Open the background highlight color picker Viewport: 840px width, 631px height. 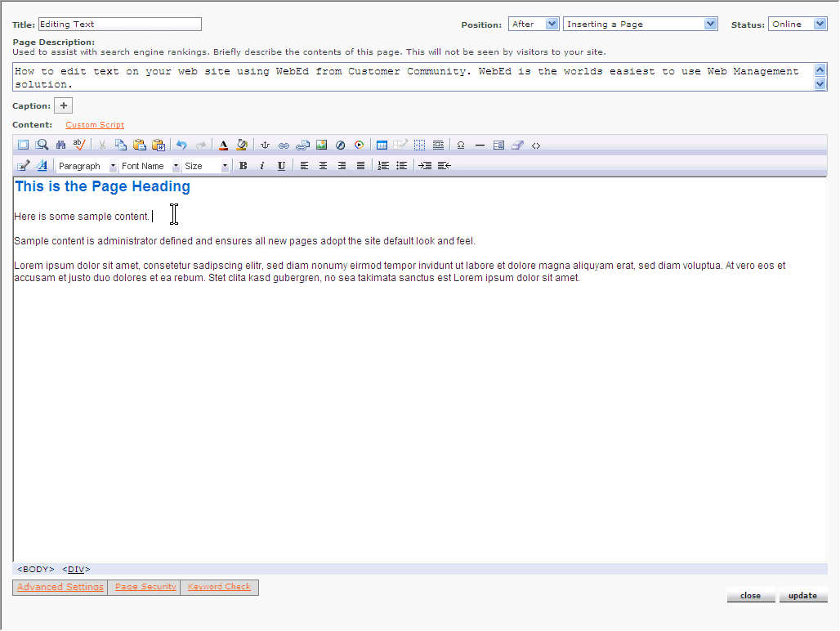242,145
